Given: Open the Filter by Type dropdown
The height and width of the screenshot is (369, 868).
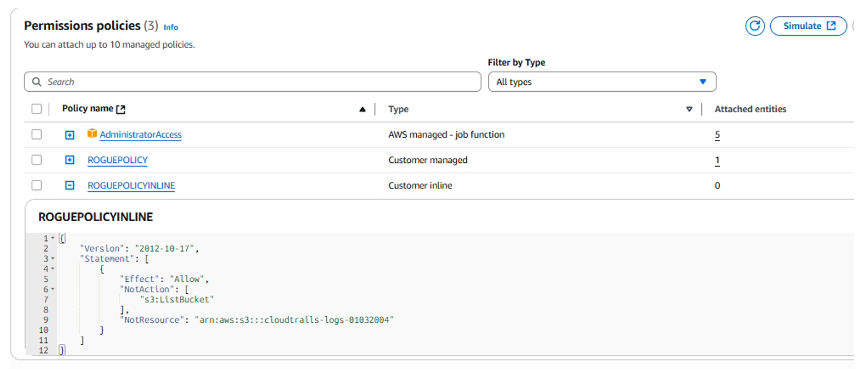Looking at the screenshot, I should tap(602, 82).
